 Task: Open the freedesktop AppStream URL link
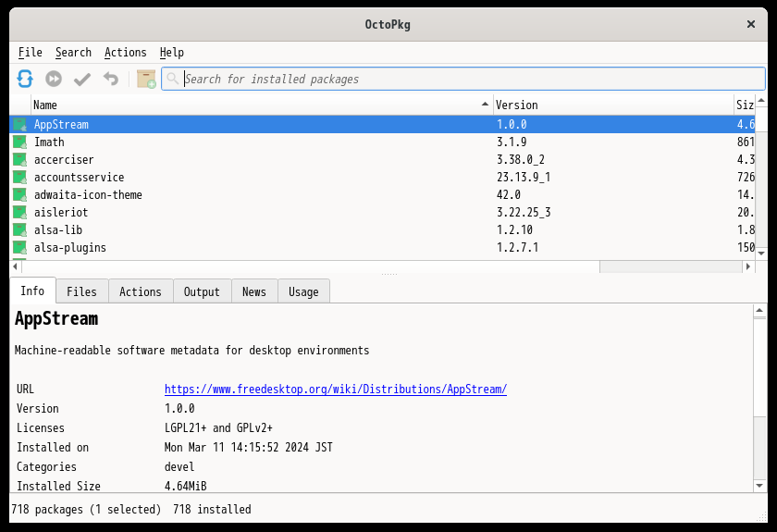(x=336, y=390)
